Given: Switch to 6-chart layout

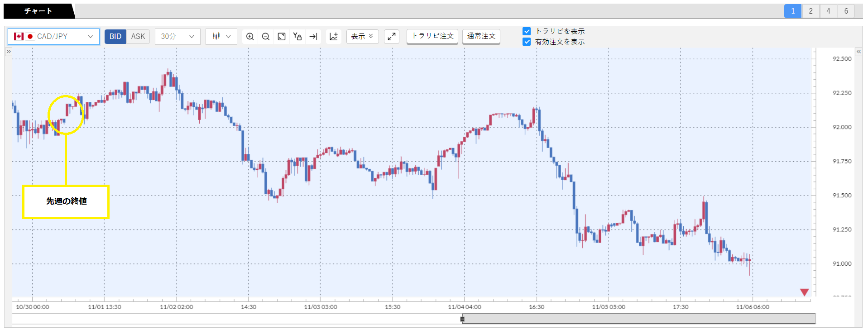Looking at the screenshot, I should pyautogui.click(x=846, y=11).
